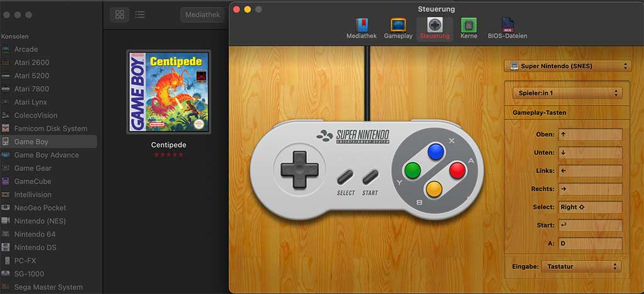The image size is (644, 294).
Task: Open the Eingabe Tastatur input dropdown
Action: coord(581,266)
